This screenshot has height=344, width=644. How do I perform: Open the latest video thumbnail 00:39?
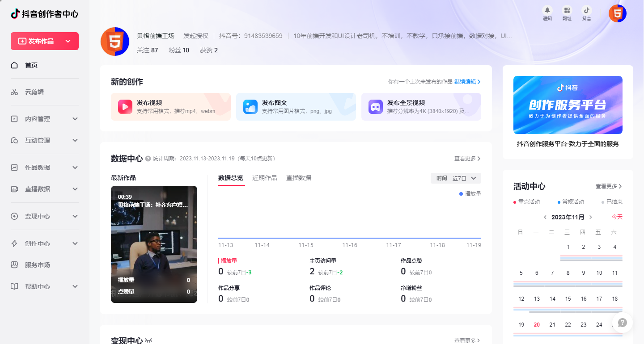154,244
